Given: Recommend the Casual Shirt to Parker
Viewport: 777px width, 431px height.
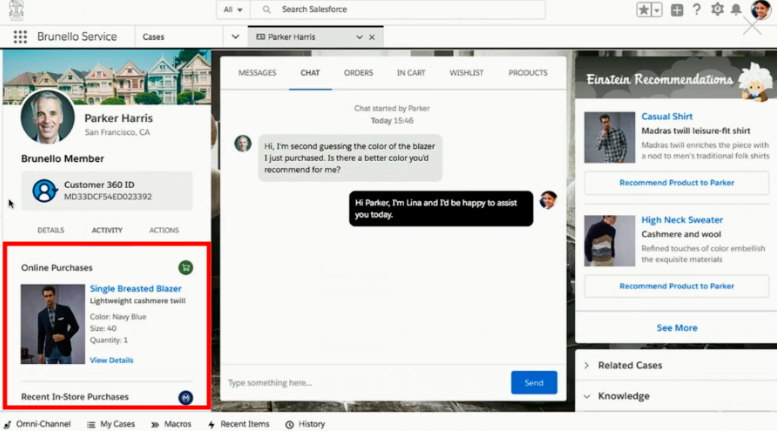Looking at the screenshot, I should pyautogui.click(x=677, y=183).
